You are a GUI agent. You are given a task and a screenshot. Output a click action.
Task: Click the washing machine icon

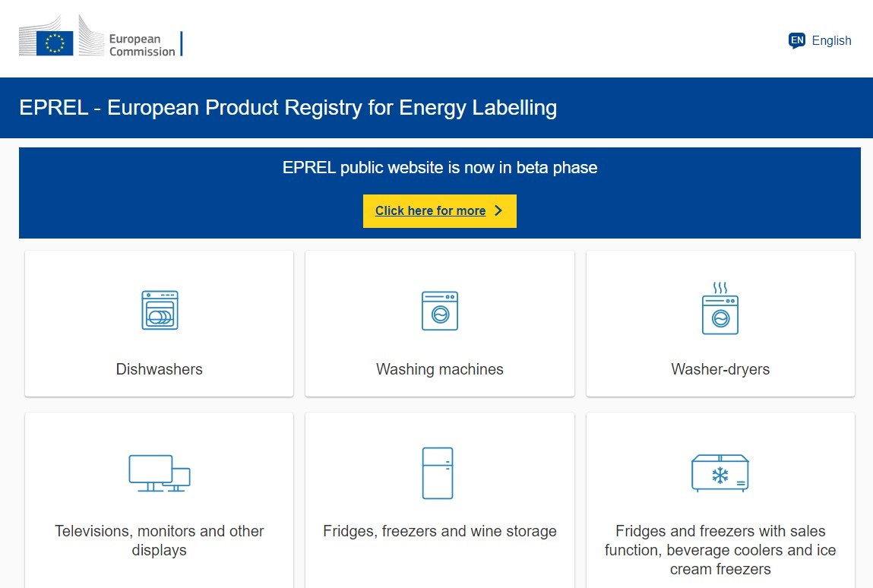tap(440, 311)
